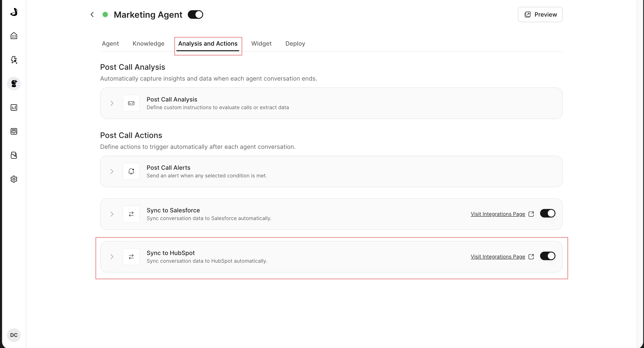Viewport: 644px width, 348px height.
Task: Click 'Send an alert when any selected condition' text
Action: coord(207,176)
